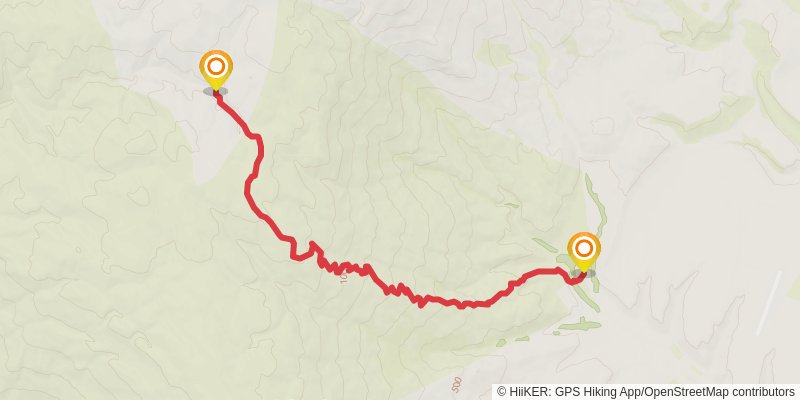Click the yellow pointed tip of northwest pin
The width and height of the screenshot is (800, 400).
(x=216, y=88)
